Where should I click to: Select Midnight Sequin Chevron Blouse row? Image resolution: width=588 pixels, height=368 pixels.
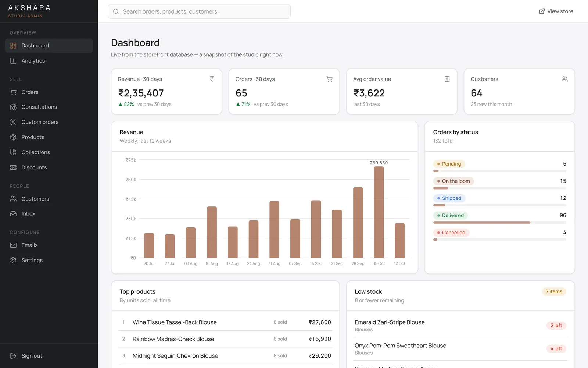225,356
